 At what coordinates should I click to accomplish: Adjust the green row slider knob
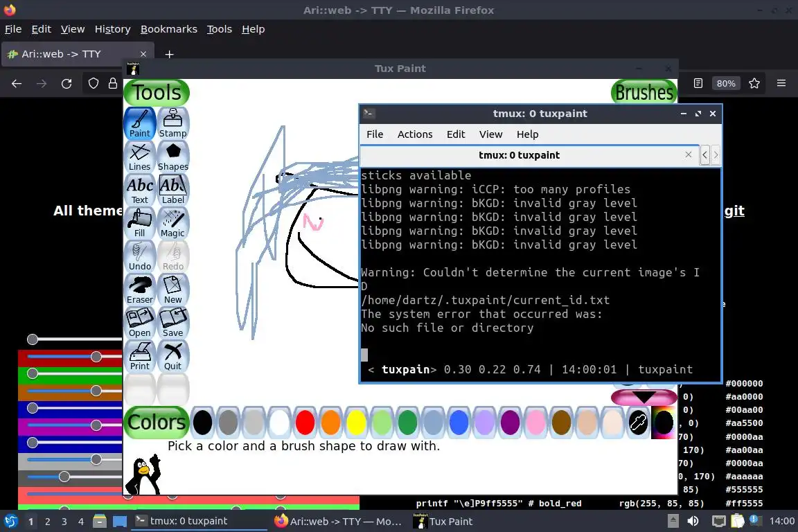click(x=33, y=373)
